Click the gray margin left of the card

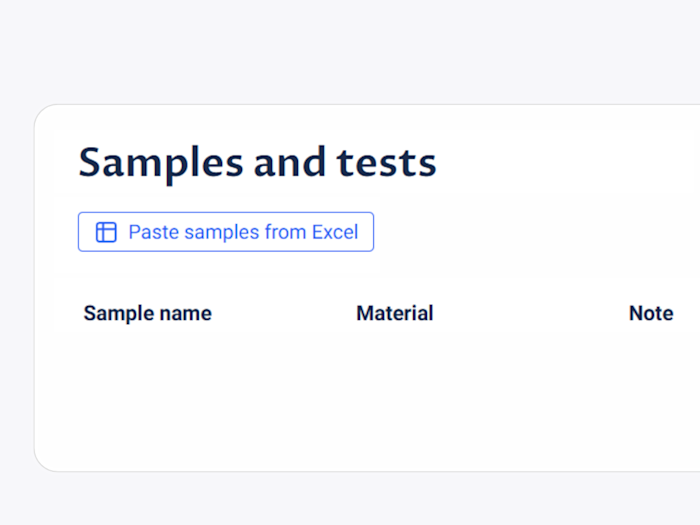16,290
